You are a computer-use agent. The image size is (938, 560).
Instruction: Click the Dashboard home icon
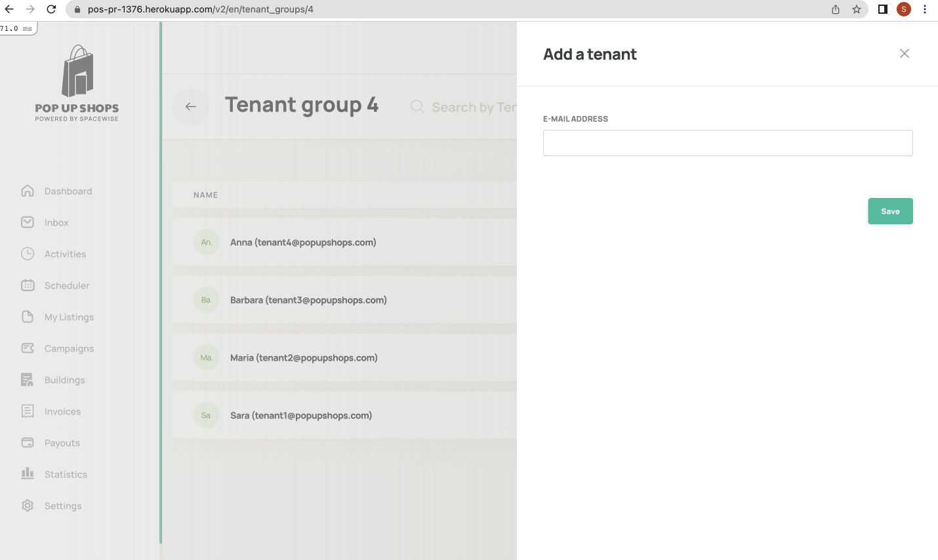tap(28, 191)
